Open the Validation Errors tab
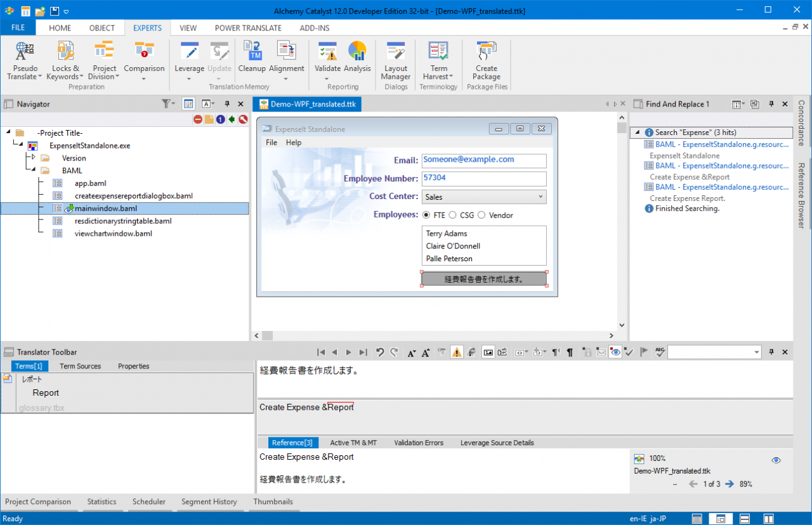Image resolution: width=812 pixels, height=525 pixels. pos(418,443)
